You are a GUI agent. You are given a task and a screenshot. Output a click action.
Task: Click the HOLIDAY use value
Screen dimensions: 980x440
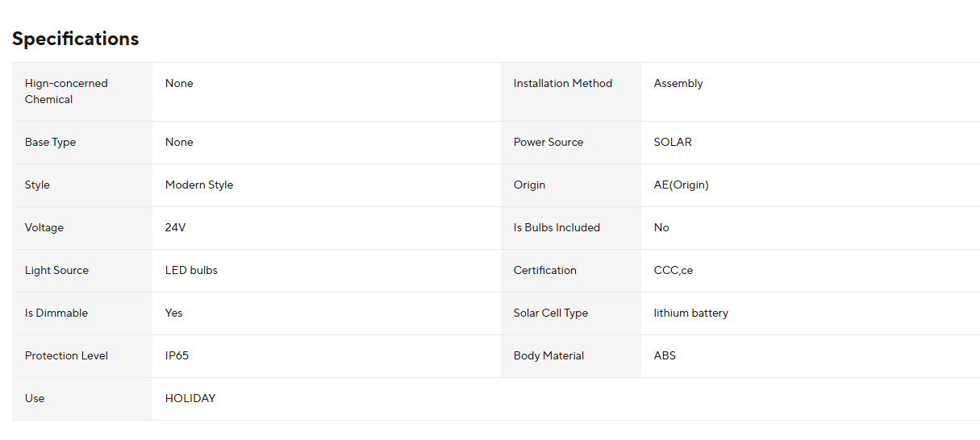pos(190,399)
